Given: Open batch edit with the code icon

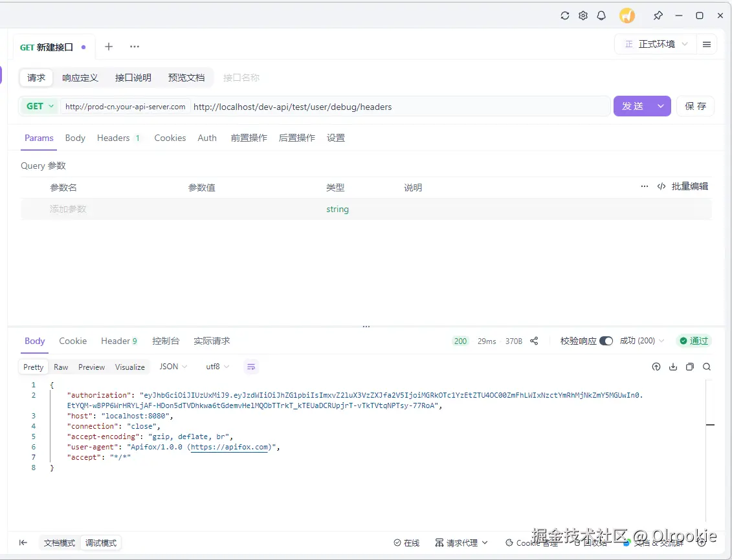Looking at the screenshot, I should (661, 186).
